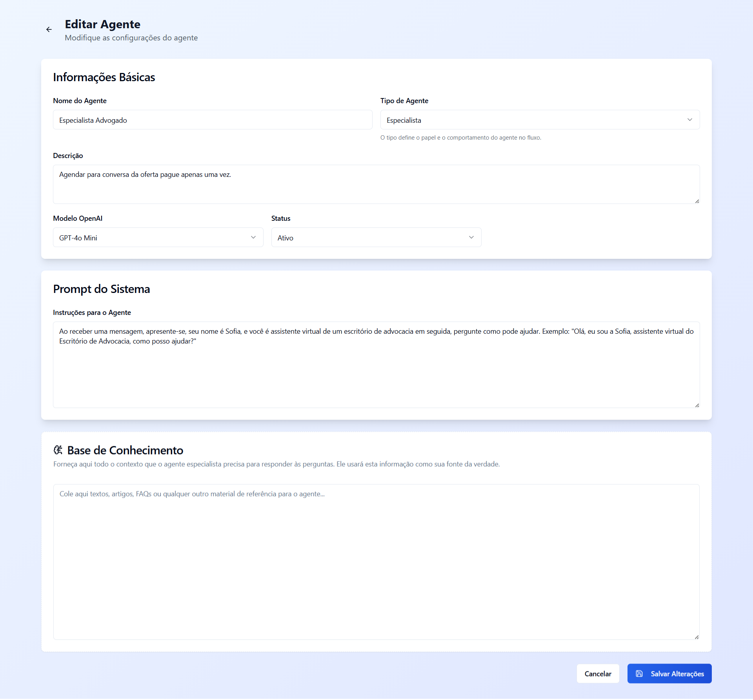Click the Prompt do Sistema section title
This screenshot has height=700, width=753.
click(102, 289)
